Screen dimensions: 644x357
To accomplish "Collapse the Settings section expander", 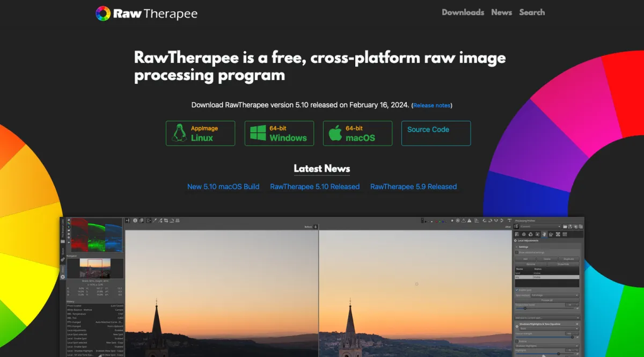I will pyautogui.click(x=516, y=247).
